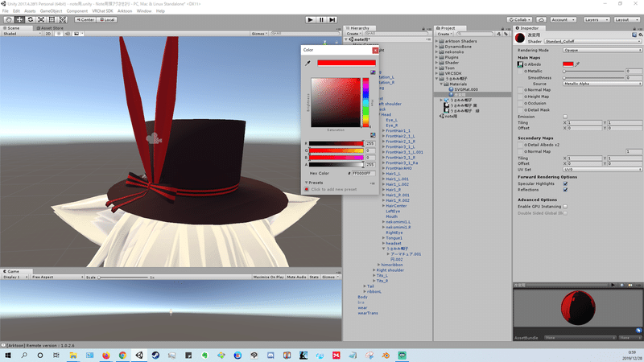Image resolution: width=644 pixels, height=362 pixels.
Task: Toggle Mute Audio in Game view
Action: (x=296, y=277)
